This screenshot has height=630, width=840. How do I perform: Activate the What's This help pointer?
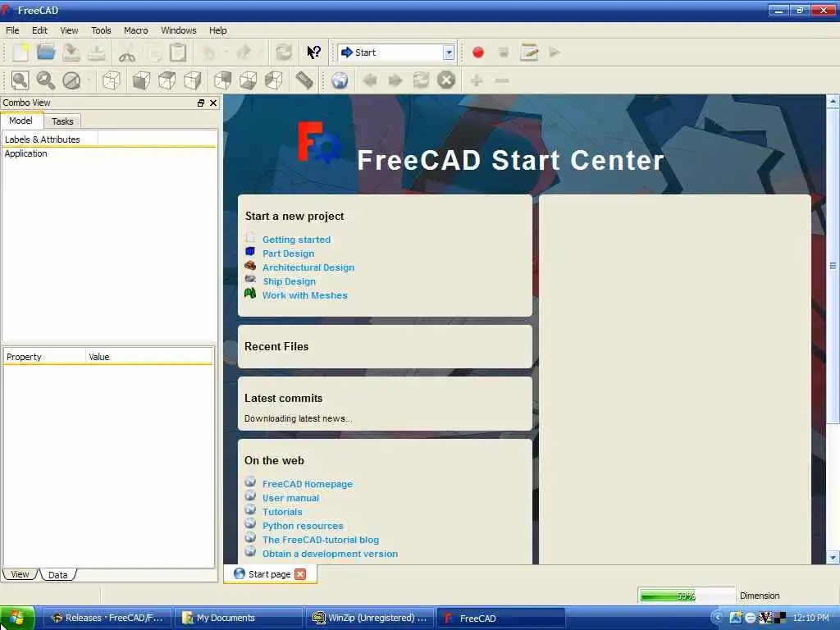[314, 52]
